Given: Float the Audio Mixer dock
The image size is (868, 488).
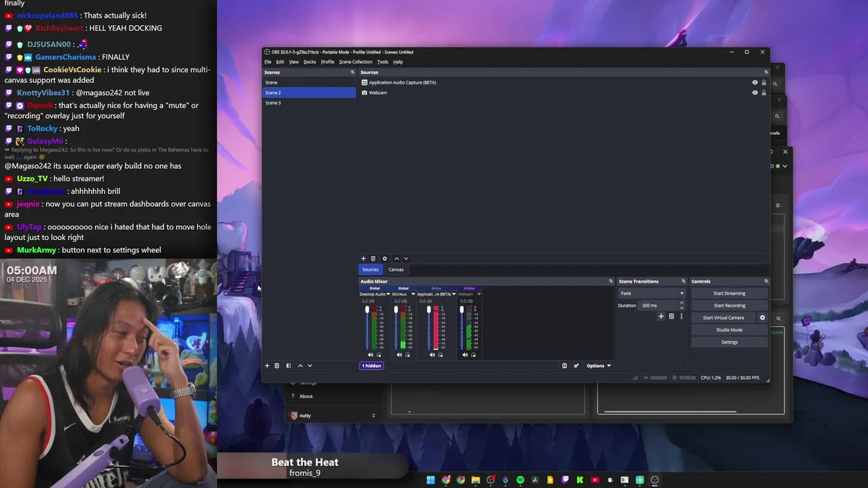Looking at the screenshot, I should (x=610, y=281).
